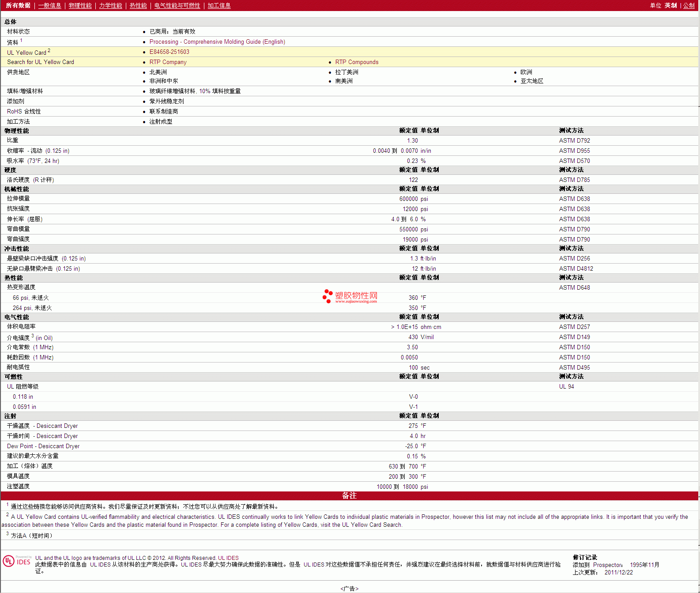Select the 北美洲 region entry
This screenshot has height=593, width=700.
[x=158, y=72]
